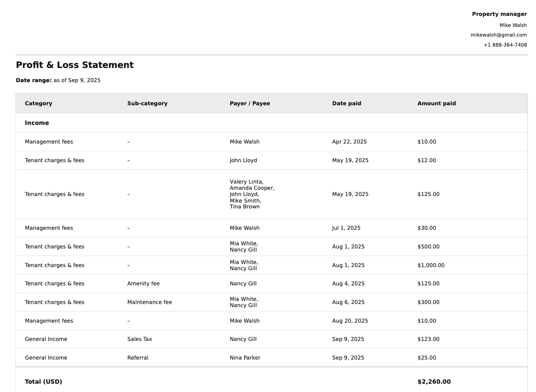
Task: Click the Jul 1, 2025 date
Action: pyautogui.click(x=346, y=228)
